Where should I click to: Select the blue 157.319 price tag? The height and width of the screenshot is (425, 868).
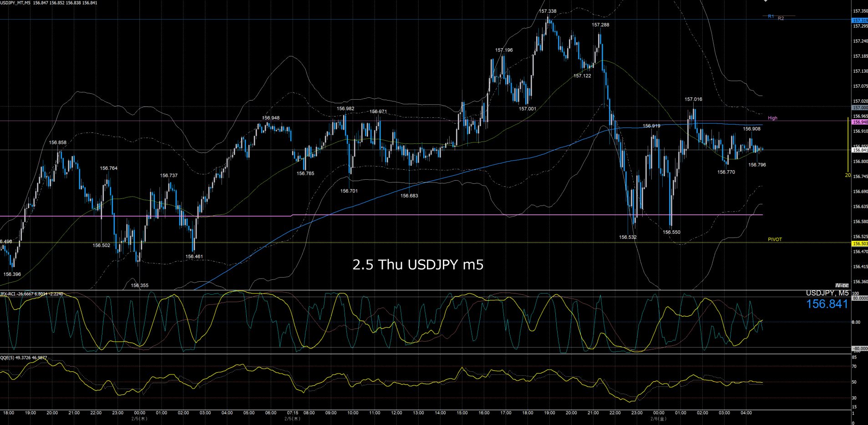click(x=859, y=20)
